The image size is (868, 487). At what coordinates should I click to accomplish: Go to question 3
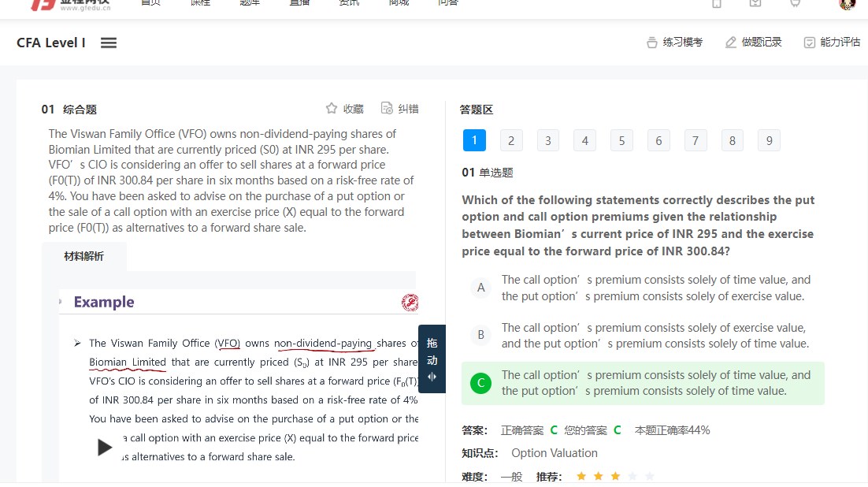[548, 141]
